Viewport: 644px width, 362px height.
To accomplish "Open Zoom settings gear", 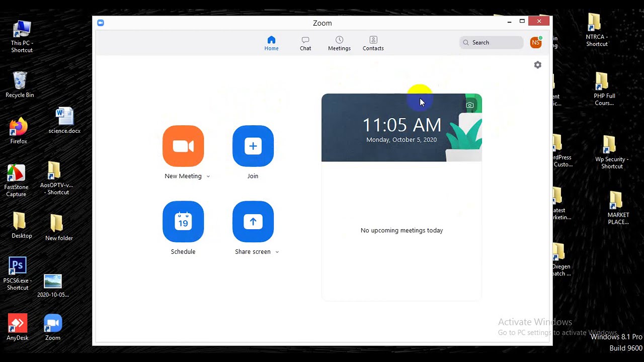I will pos(538,65).
